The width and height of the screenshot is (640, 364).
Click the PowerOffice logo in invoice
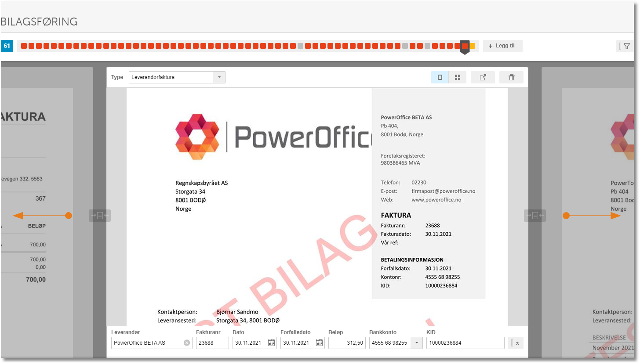click(x=273, y=137)
